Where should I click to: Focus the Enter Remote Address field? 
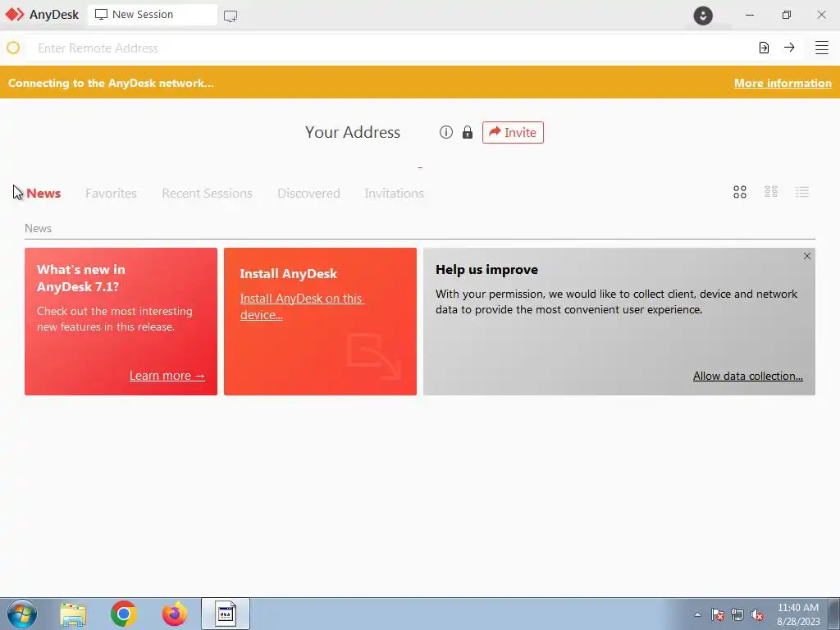coord(388,48)
